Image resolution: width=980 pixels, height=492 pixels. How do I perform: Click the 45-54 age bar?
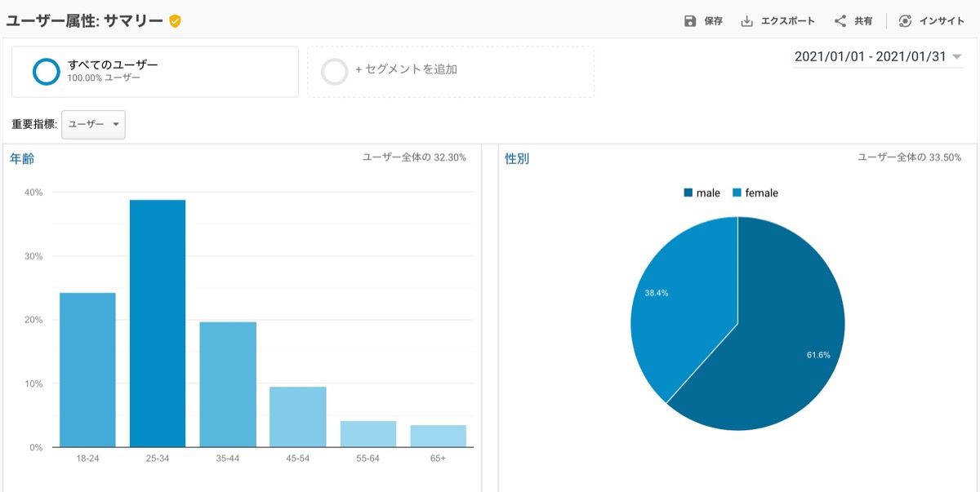[298, 417]
